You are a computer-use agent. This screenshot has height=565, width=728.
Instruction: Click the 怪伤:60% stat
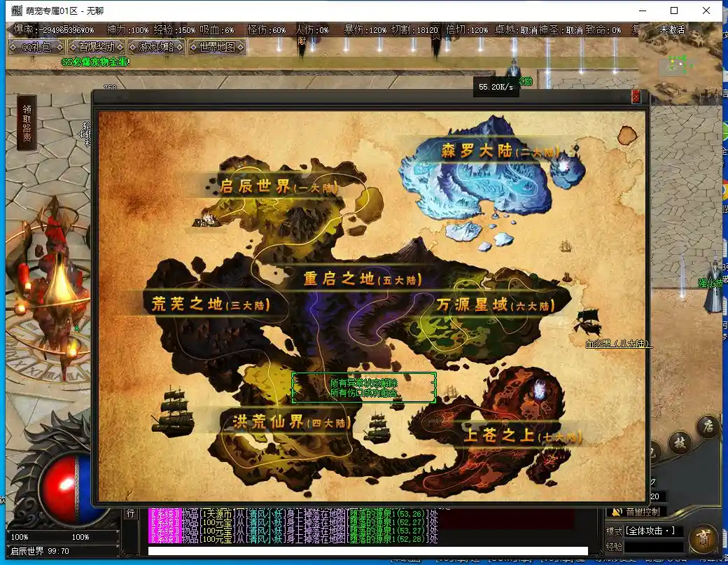point(267,29)
